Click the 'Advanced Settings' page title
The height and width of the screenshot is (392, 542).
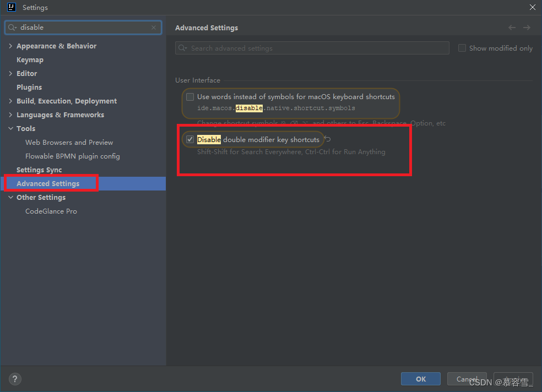207,28
